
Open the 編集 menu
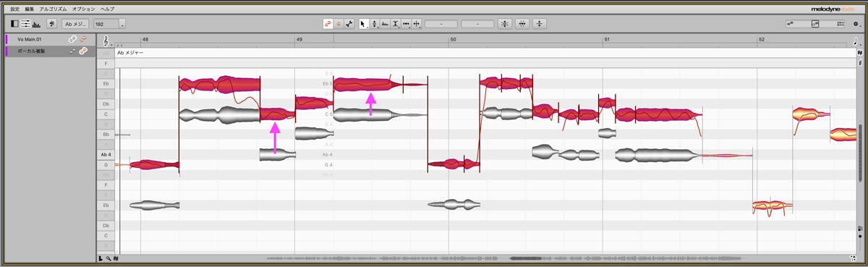(x=29, y=9)
